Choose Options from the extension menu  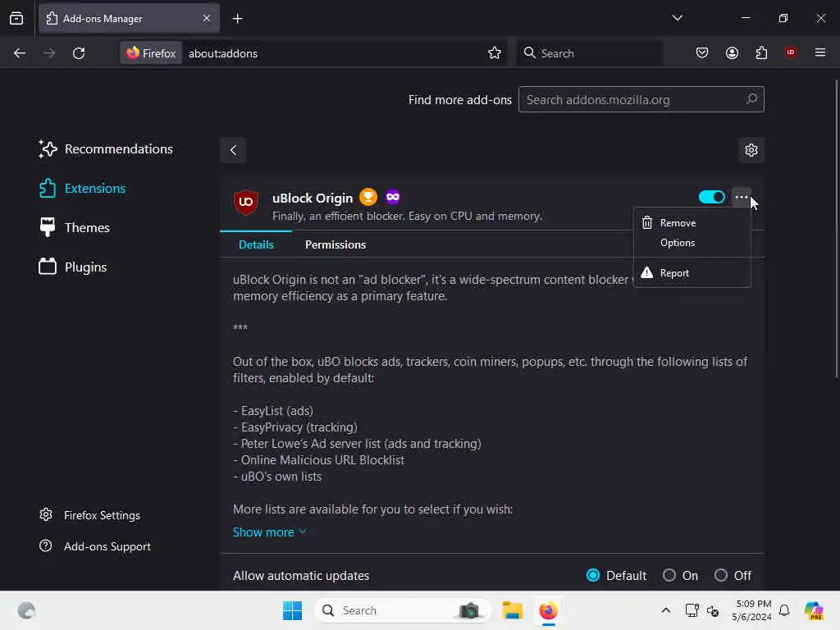pos(692,243)
